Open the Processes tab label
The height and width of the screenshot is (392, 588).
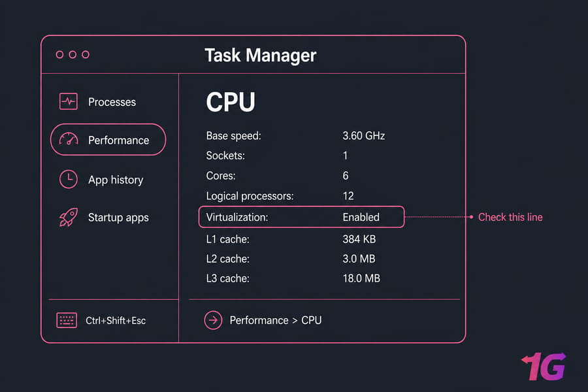click(112, 102)
